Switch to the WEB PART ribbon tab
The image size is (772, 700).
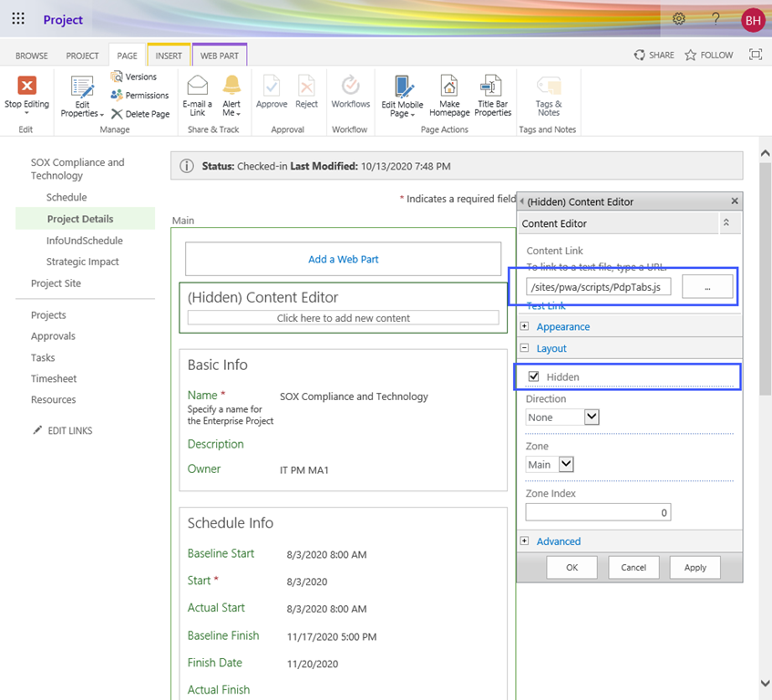click(219, 56)
